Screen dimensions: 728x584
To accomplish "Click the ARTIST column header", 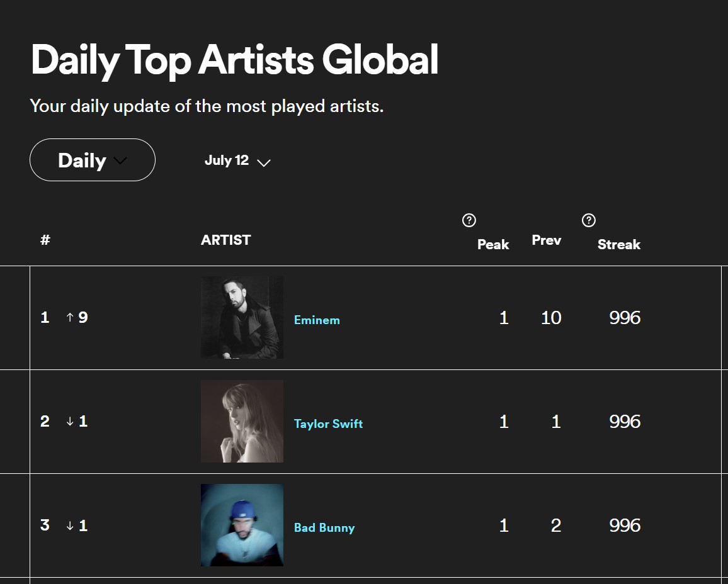I will (225, 240).
